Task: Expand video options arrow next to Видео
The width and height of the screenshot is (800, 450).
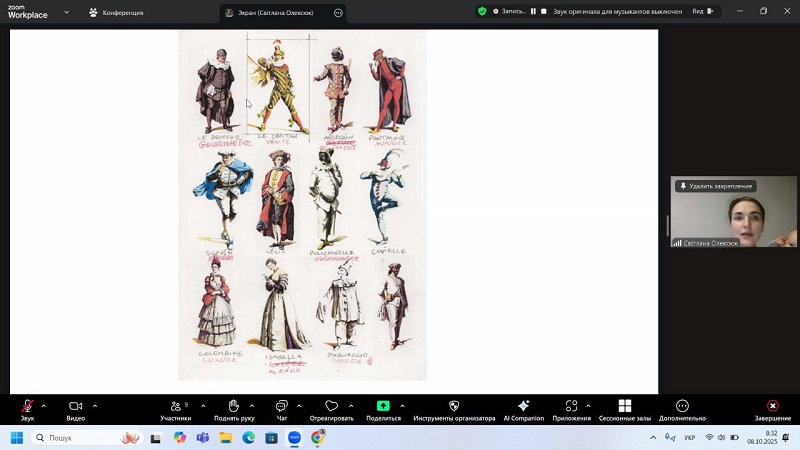Action: tap(95, 405)
